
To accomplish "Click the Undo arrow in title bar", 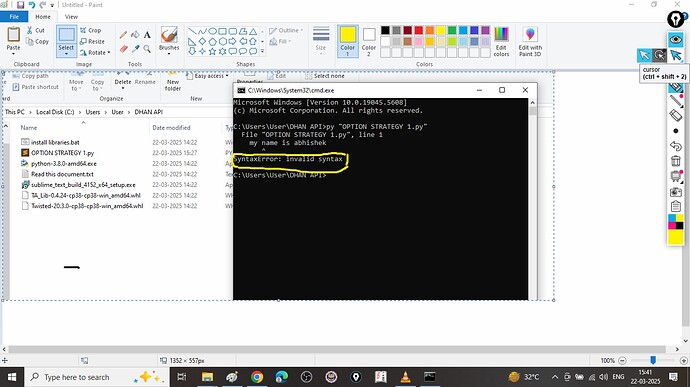I will pyautogui.click(x=32, y=5).
